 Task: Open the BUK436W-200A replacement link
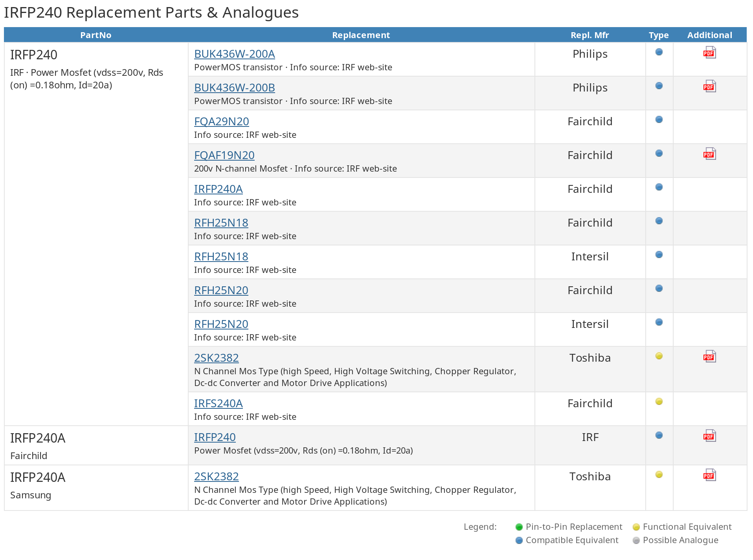point(234,54)
